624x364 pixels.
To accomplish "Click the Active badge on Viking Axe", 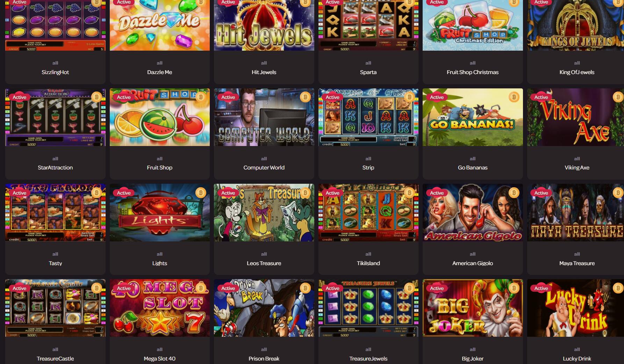I will pyautogui.click(x=541, y=97).
